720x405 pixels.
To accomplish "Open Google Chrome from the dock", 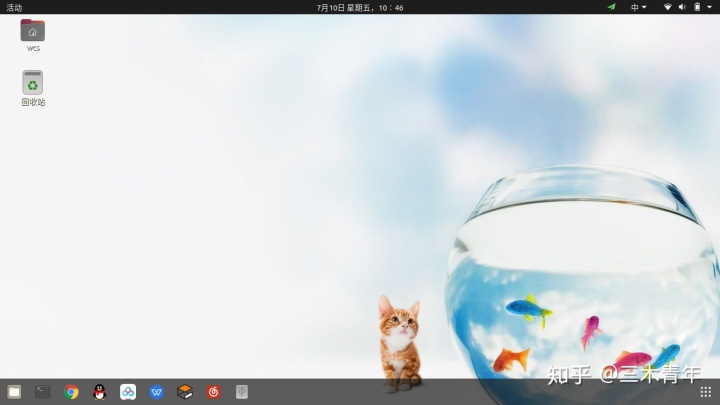I will [71, 392].
